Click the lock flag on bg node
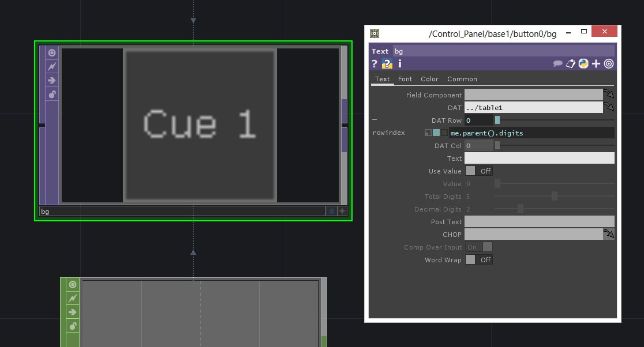 tap(52, 95)
